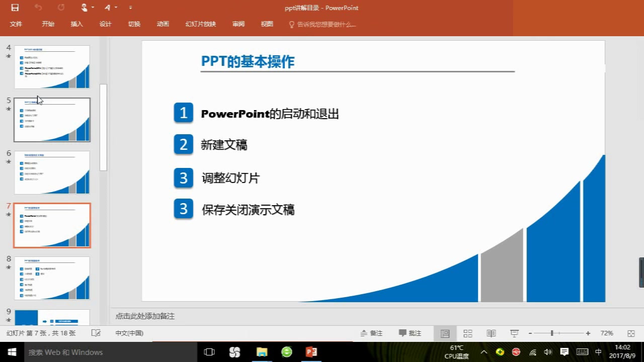Viewport: 644px width, 362px height.
Task: Click the '搜索 Web 和 Windows' search box
Action: point(110,352)
